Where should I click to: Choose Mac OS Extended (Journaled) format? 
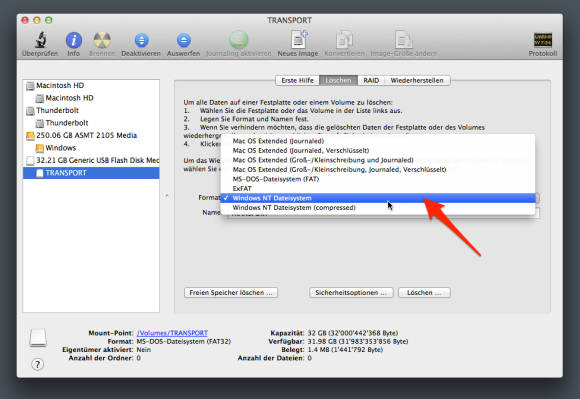tap(378, 141)
